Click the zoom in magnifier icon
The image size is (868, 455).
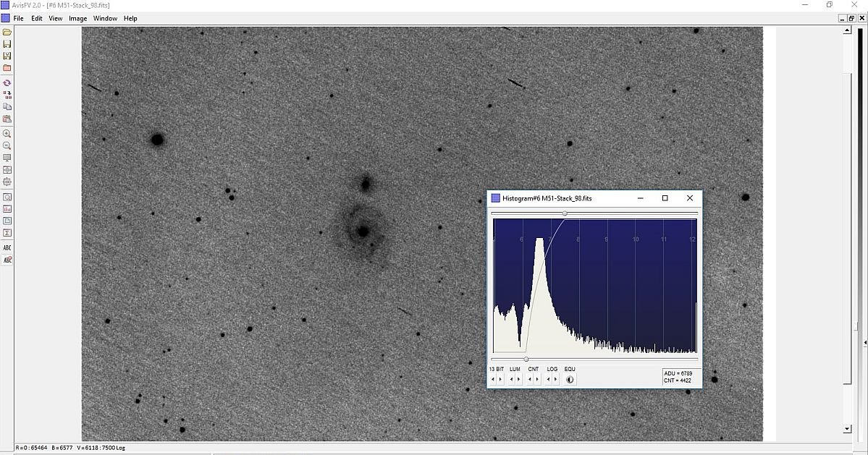[7, 134]
